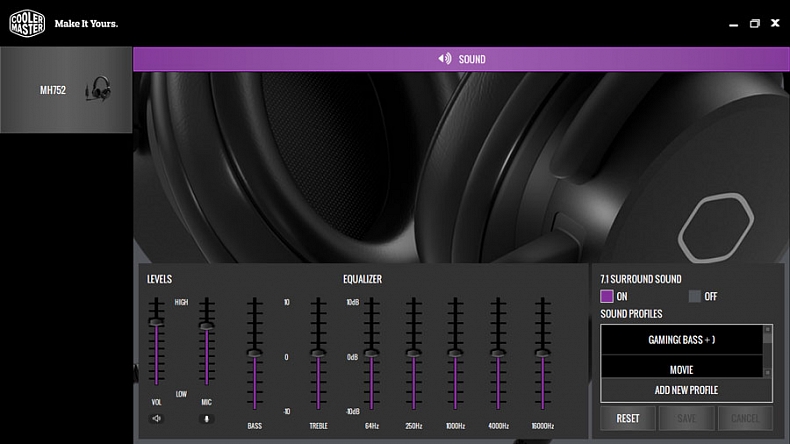Open the Sound tab header
The width and height of the screenshot is (790, 444).
461,59
